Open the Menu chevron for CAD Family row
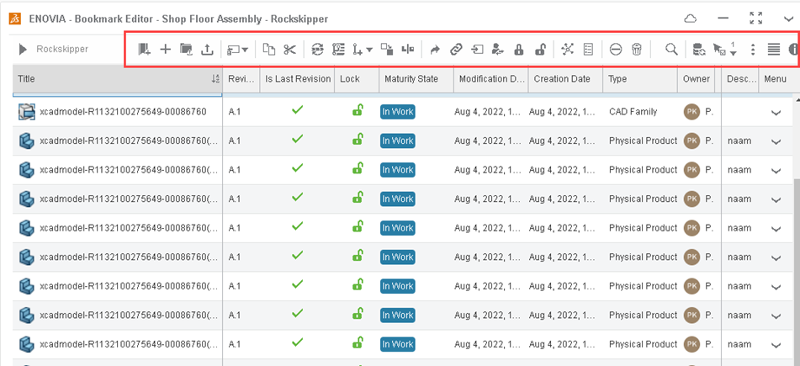The width and height of the screenshot is (800, 366). [776, 113]
